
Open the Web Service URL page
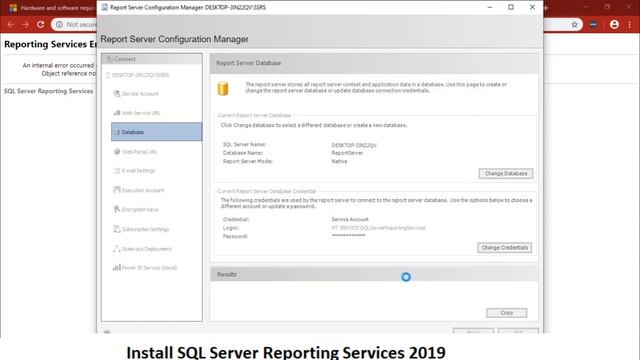point(137,113)
